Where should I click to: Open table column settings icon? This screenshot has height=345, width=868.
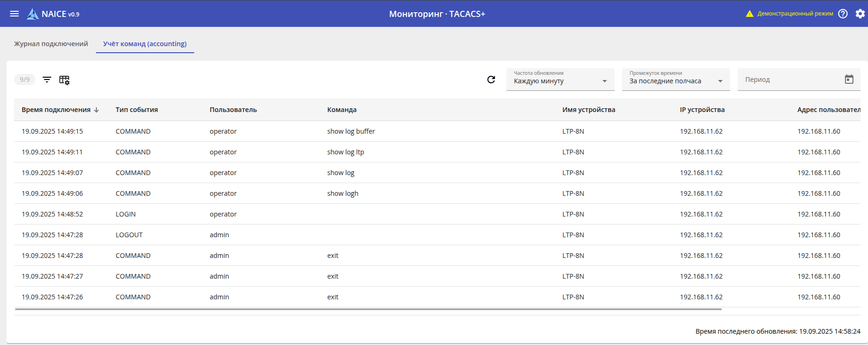coord(64,80)
